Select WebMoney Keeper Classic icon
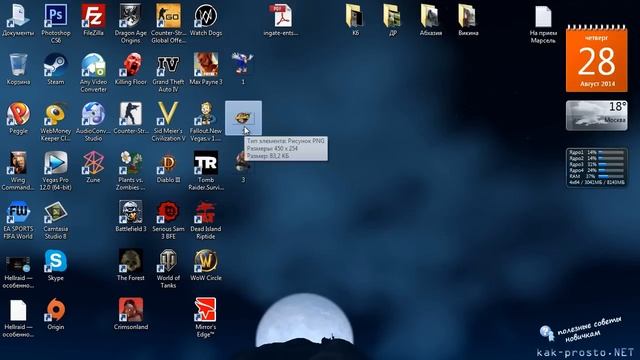Screen dimensions: 640x360 (x=56, y=114)
